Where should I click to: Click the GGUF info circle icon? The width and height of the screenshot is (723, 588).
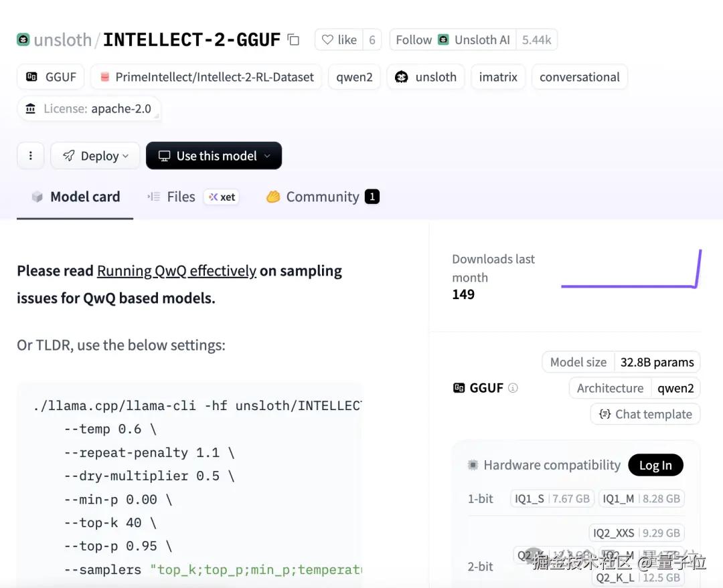click(x=513, y=388)
